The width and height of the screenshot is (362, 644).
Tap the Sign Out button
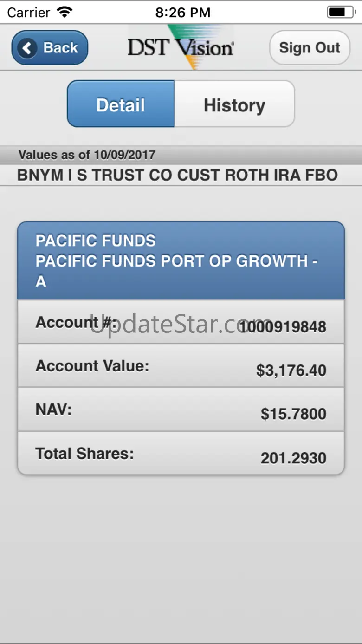click(x=310, y=48)
